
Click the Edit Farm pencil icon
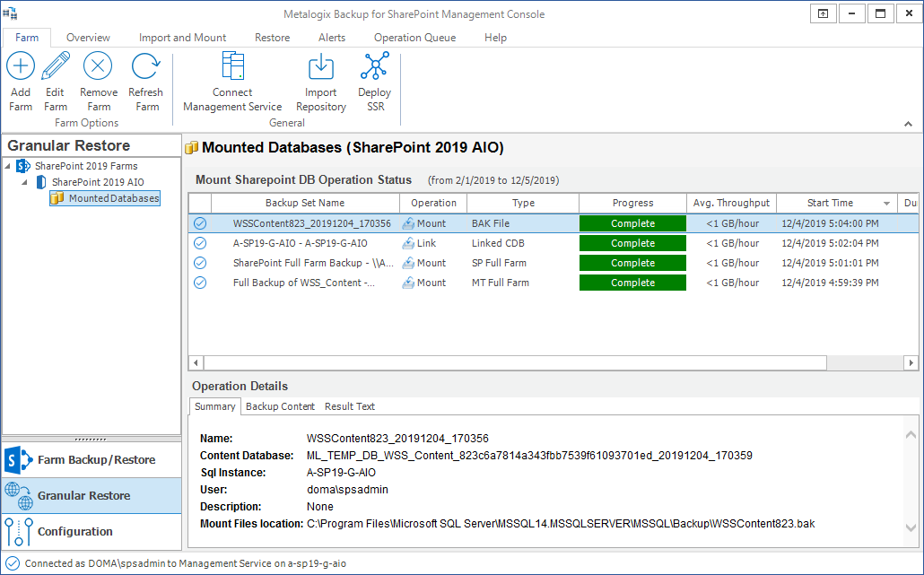(56, 65)
